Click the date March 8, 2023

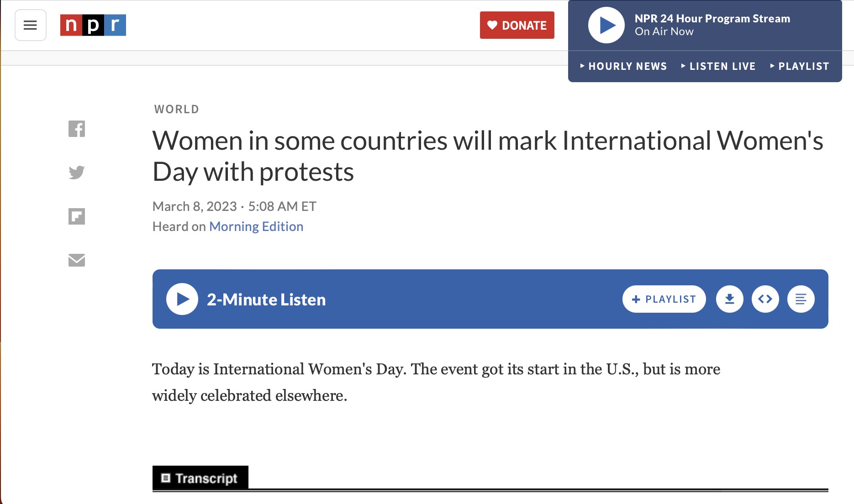195,206
